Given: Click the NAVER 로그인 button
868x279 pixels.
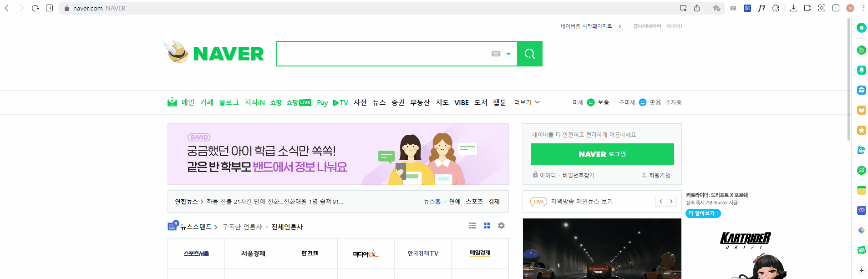Looking at the screenshot, I should [x=602, y=154].
